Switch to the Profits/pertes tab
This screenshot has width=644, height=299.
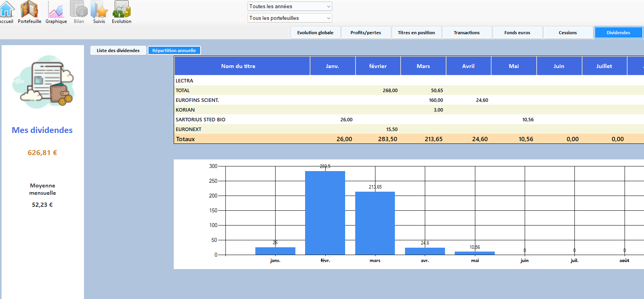click(x=366, y=33)
